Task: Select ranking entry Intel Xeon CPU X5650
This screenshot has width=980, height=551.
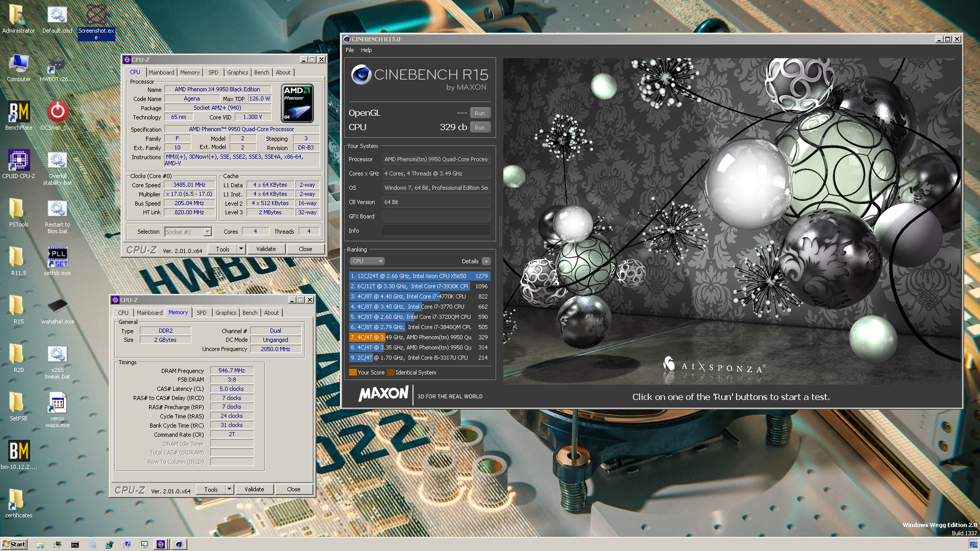Action: [x=419, y=276]
